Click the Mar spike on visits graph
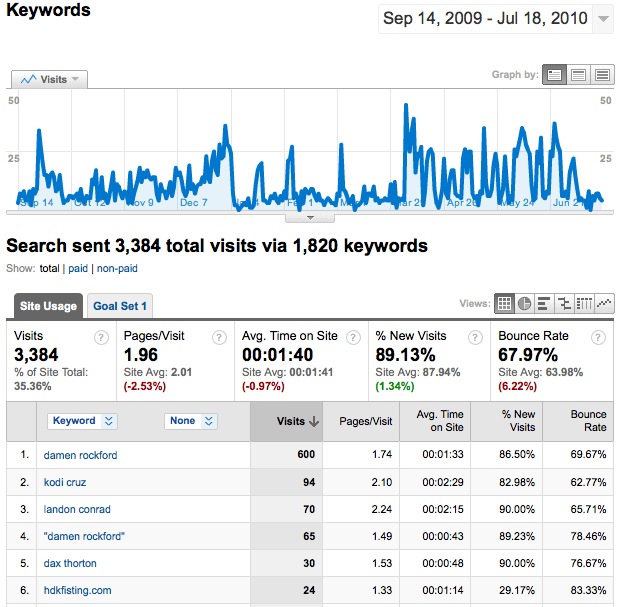 tap(406, 107)
